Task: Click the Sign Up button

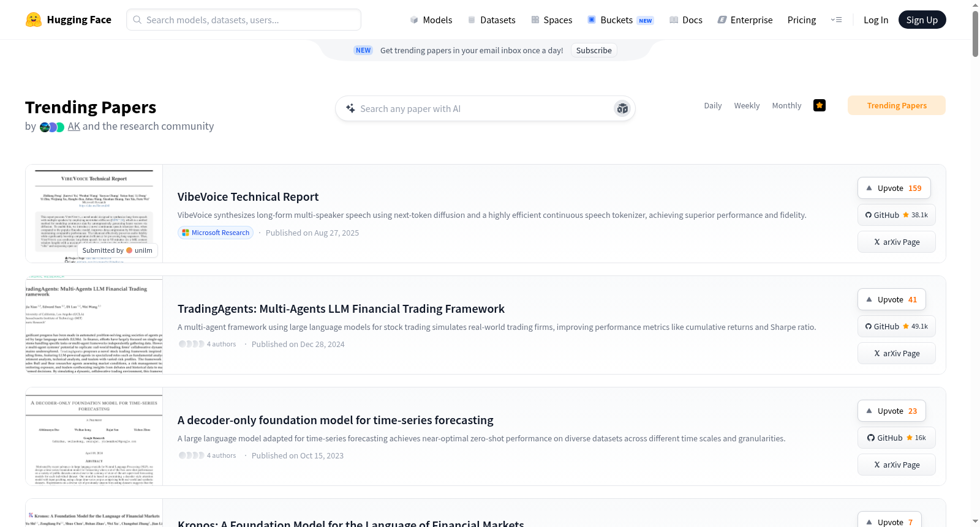Action: tap(922, 20)
